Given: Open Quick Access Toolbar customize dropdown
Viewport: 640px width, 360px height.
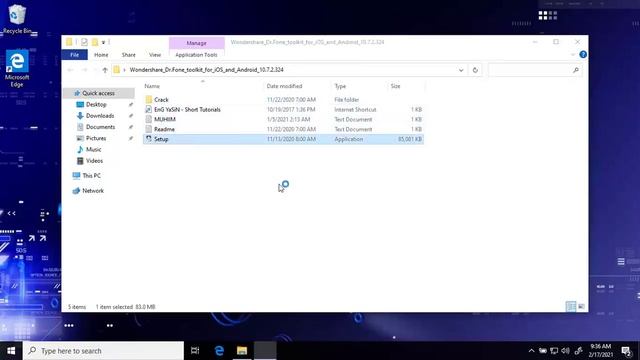Looking at the screenshot, I should pyautogui.click(x=104, y=42).
